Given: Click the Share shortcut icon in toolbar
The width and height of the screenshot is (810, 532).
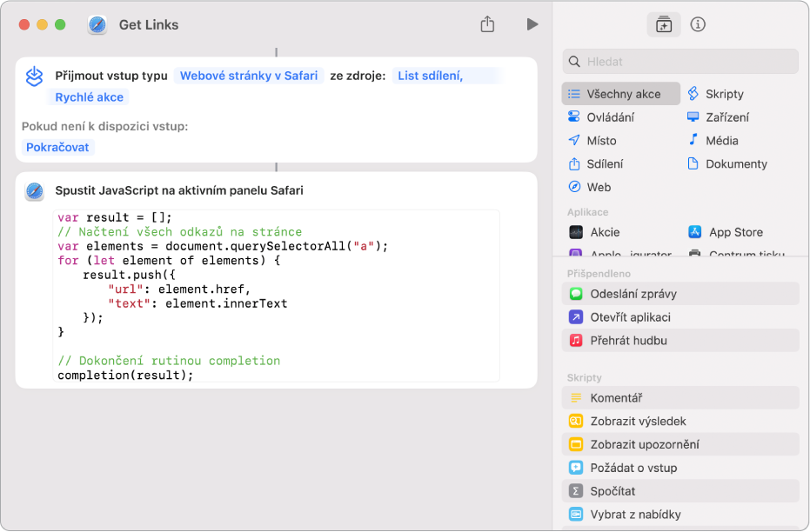Looking at the screenshot, I should click(x=487, y=24).
